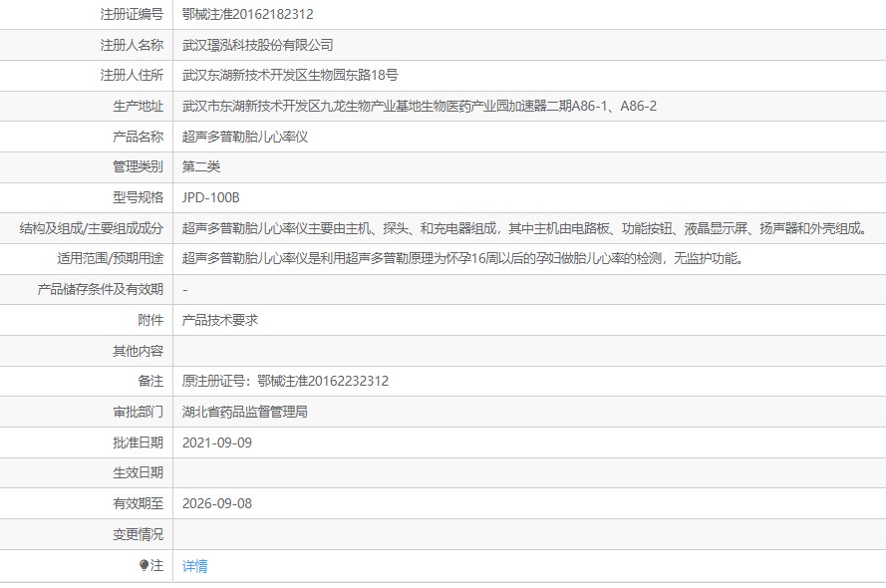Click the 产品技术要求 attachment text
The height and width of the screenshot is (588, 886).
[220, 320]
